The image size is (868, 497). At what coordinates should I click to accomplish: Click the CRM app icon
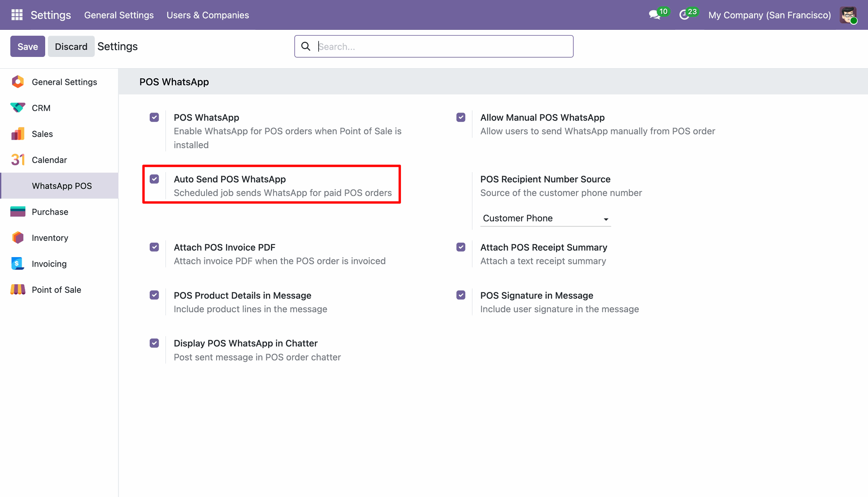(18, 108)
